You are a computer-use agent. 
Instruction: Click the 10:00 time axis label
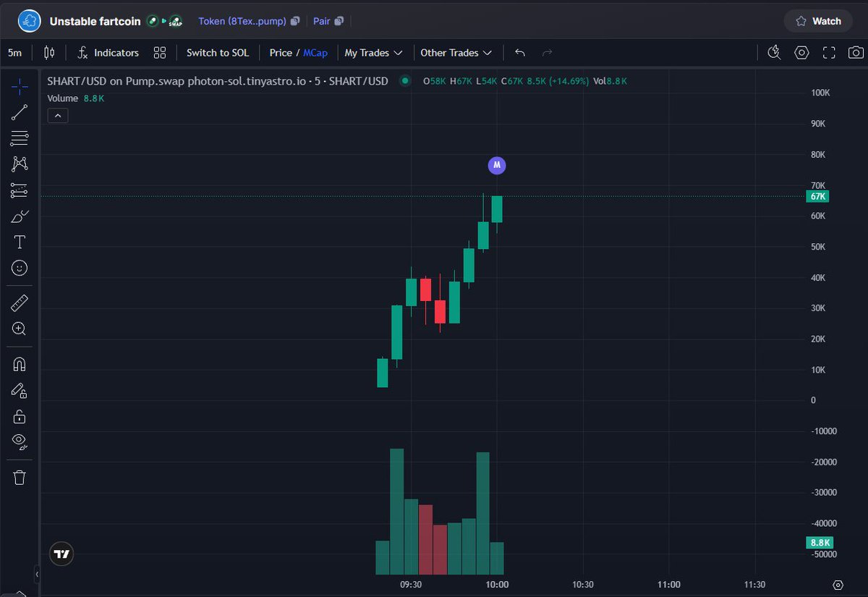pyautogui.click(x=496, y=585)
